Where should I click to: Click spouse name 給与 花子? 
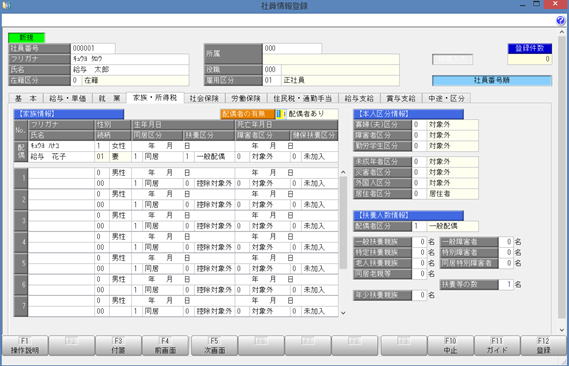click(x=61, y=157)
